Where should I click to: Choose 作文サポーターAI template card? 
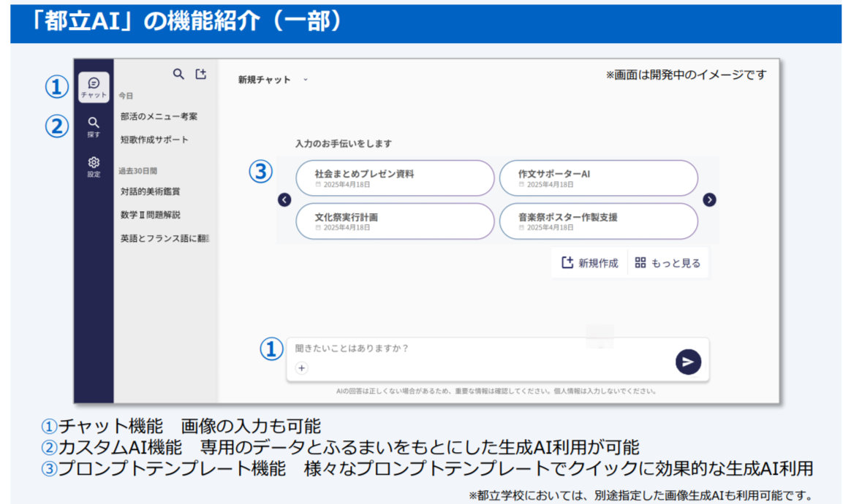coord(598,178)
